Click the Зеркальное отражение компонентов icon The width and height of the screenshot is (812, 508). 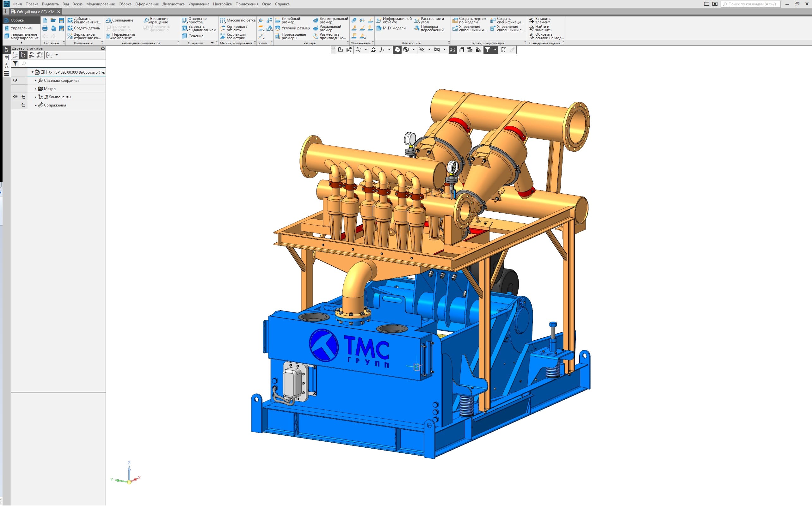(x=70, y=36)
